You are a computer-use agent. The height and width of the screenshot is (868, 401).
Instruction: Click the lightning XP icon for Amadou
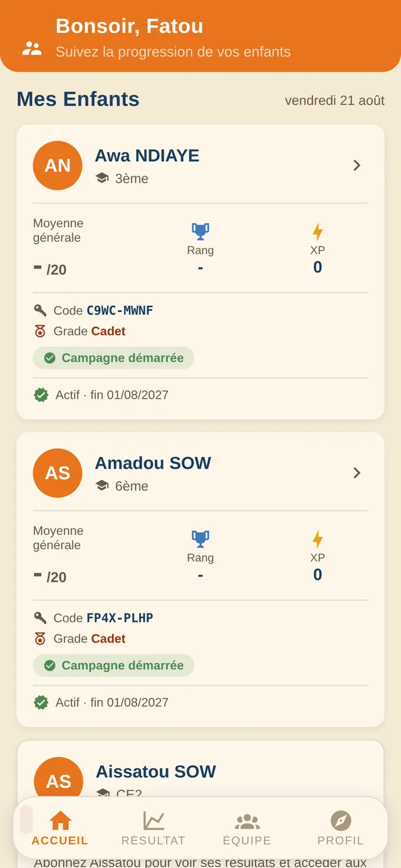click(x=318, y=540)
